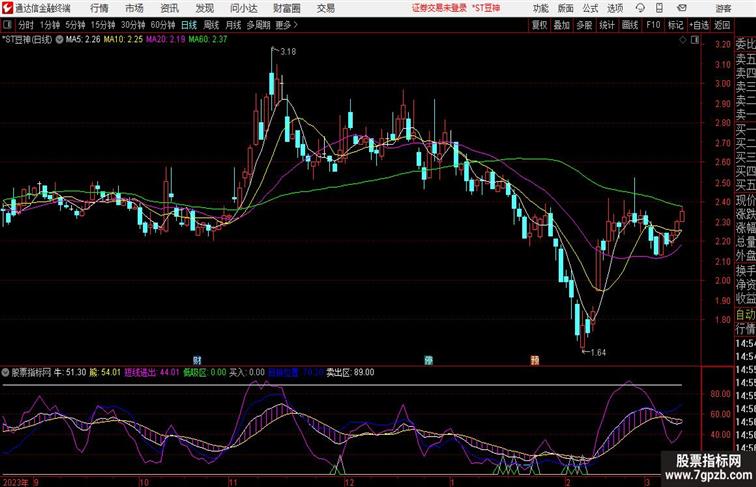
Task: Click the 复权 button
Action: 539,25
